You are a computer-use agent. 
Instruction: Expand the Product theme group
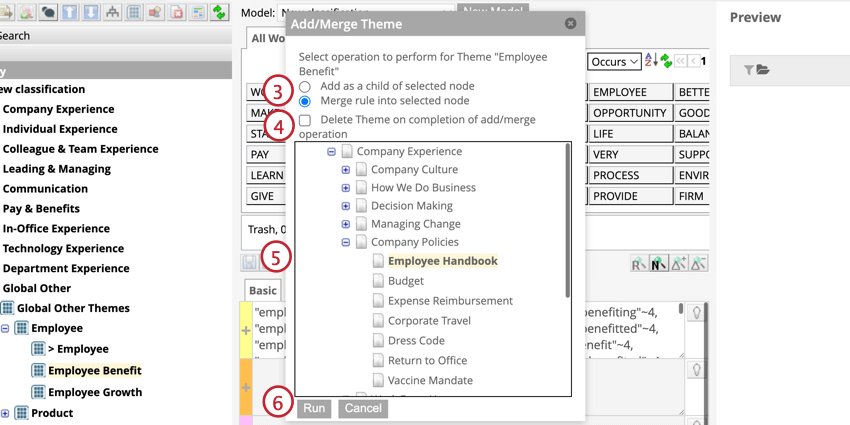coord(5,413)
